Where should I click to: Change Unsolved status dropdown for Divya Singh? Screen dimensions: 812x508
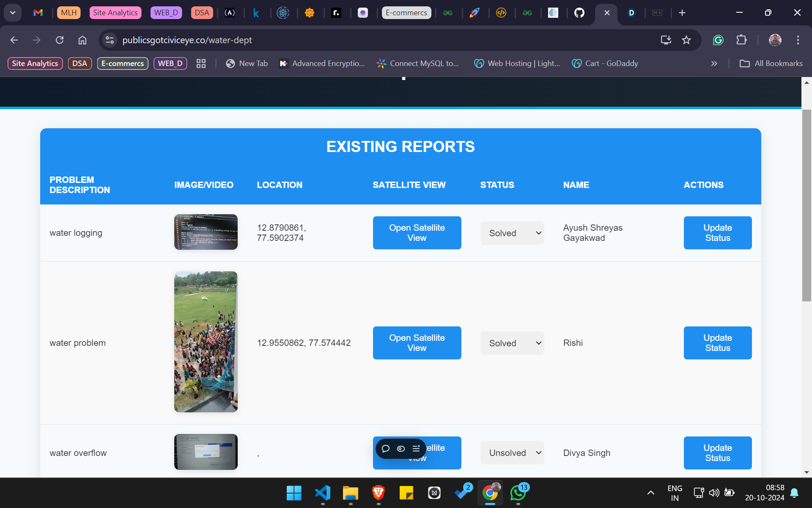pos(512,453)
